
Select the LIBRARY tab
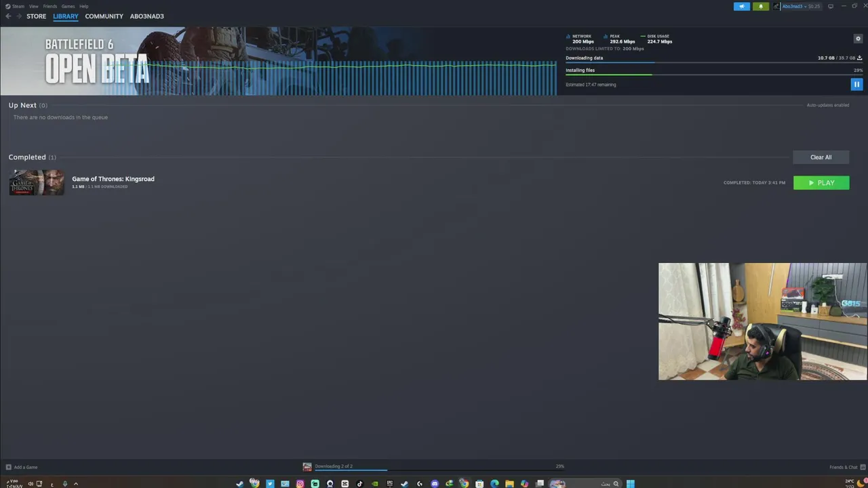[66, 16]
